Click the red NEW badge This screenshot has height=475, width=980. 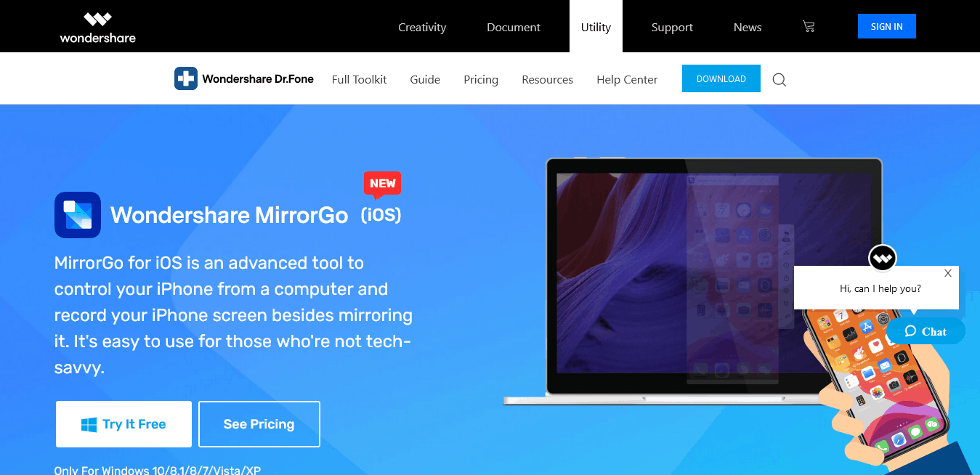pos(382,184)
